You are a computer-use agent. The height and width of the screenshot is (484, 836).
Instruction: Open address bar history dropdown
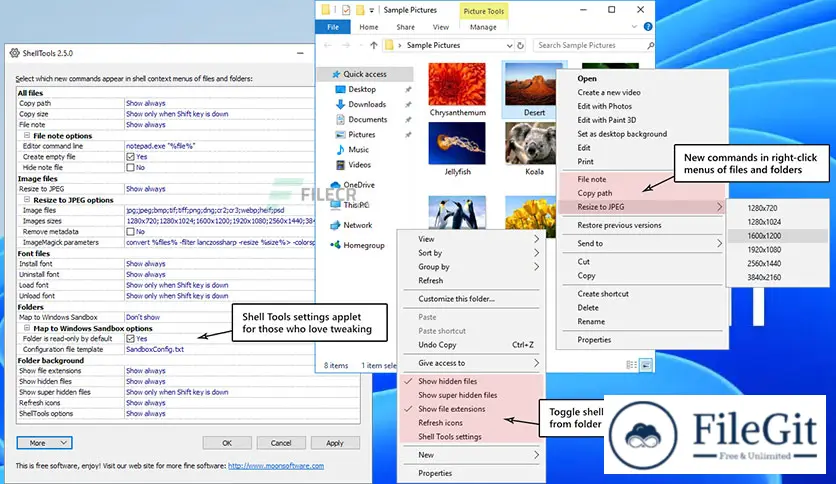[509, 46]
